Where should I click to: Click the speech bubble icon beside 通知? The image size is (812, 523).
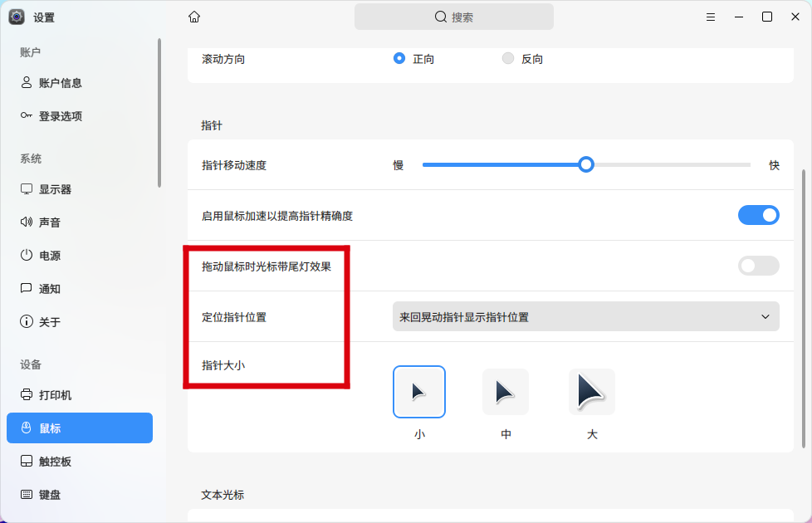27,288
